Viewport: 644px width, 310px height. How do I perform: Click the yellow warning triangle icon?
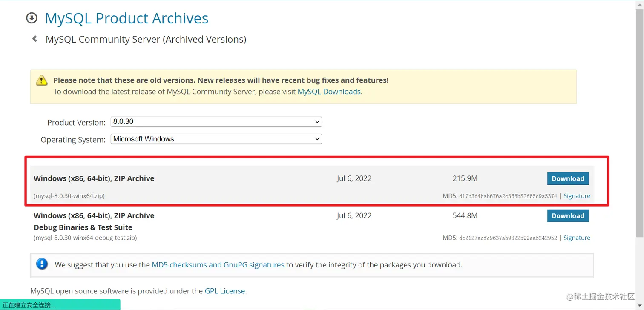tap(41, 80)
